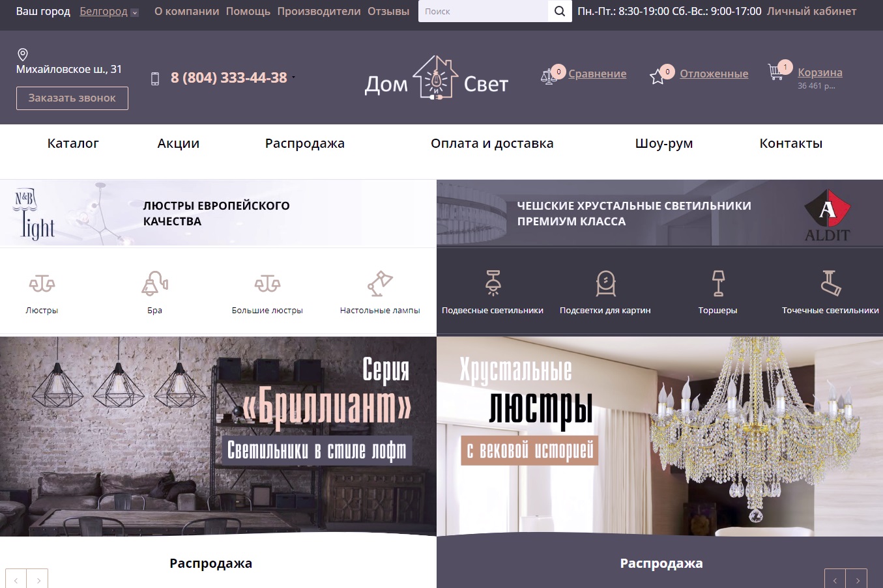Open the Серия Бриллиант loft banner

coord(218,436)
